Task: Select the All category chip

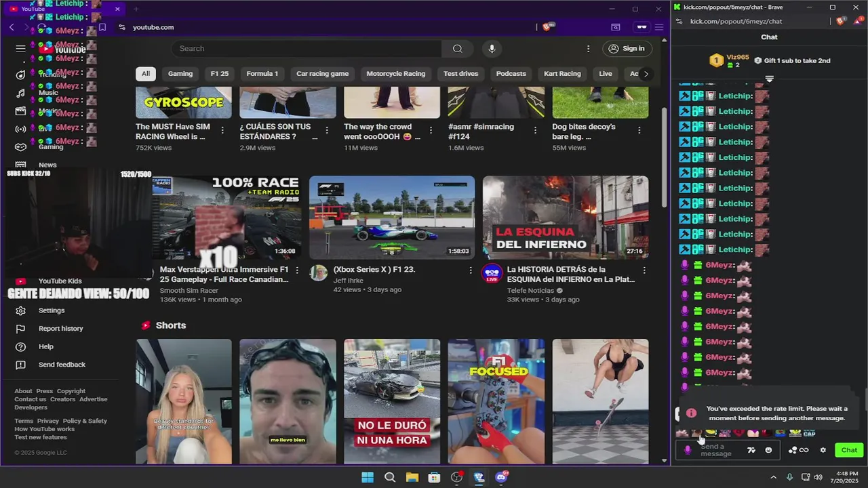Action: point(145,74)
